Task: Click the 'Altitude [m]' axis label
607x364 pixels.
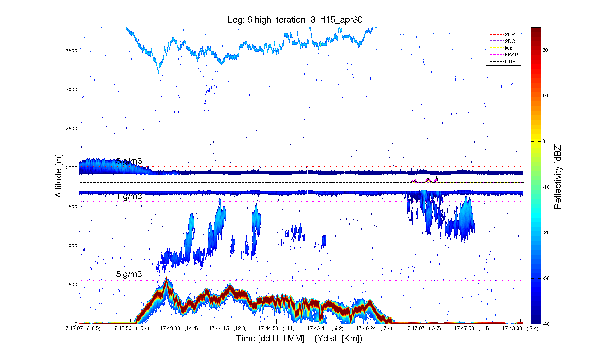Action: coord(58,176)
